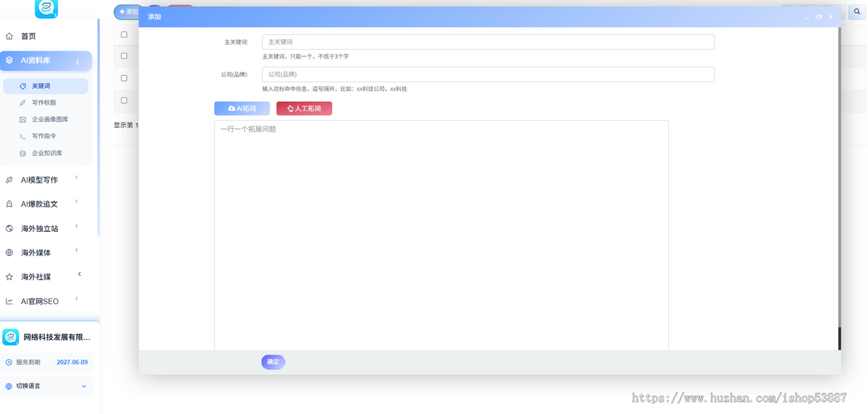Open the 海外媒体 menu label

point(36,253)
